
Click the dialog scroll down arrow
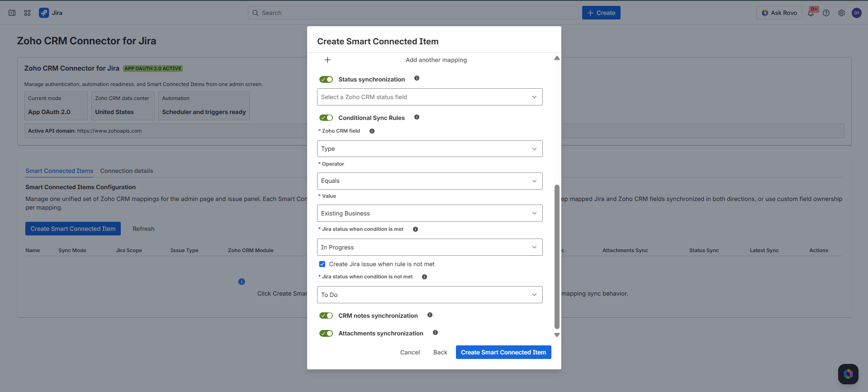tap(557, 335)
